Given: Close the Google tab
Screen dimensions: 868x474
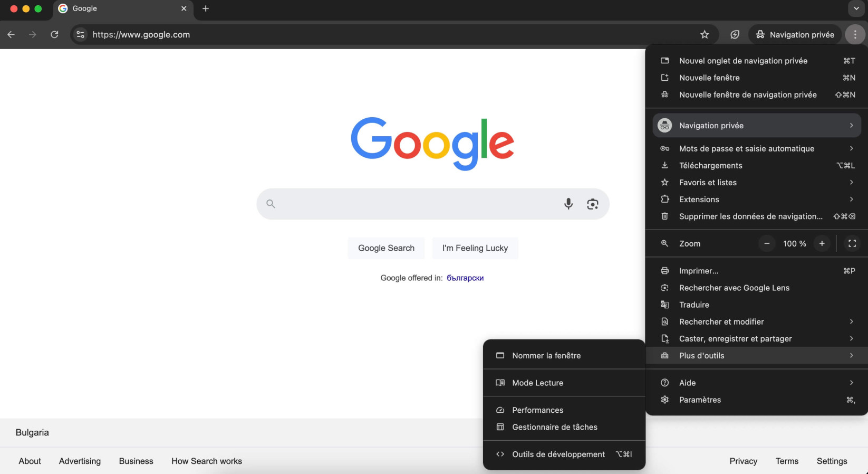Looking at the screenshot, I should (x=184, y=8).
